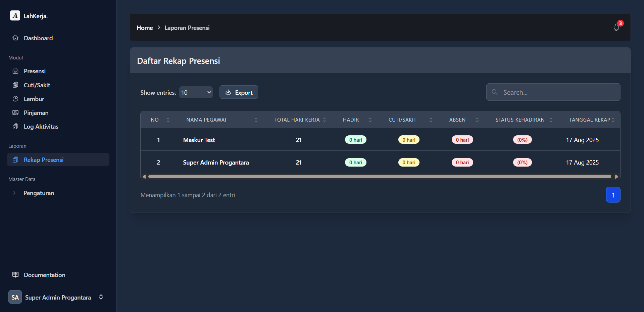The width and height of the screenshot is (644, 312).
Task: Open the Show entries dropdown
Action: click(196, 92)
